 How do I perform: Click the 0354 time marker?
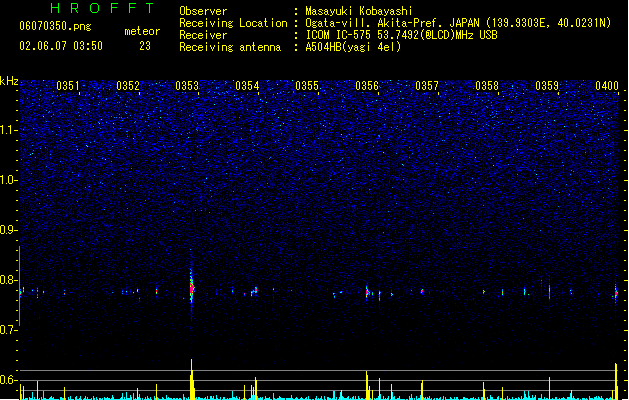pos(247,86)
